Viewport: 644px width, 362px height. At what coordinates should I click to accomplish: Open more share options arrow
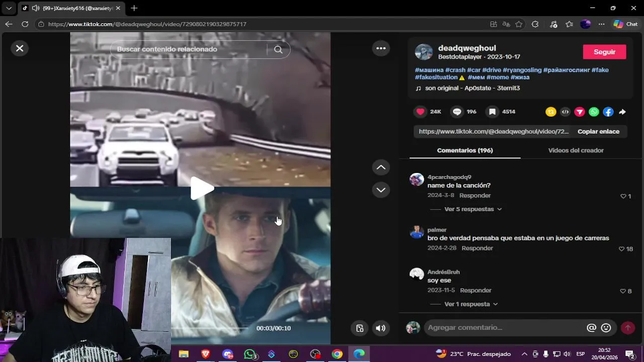coord(622,112)
